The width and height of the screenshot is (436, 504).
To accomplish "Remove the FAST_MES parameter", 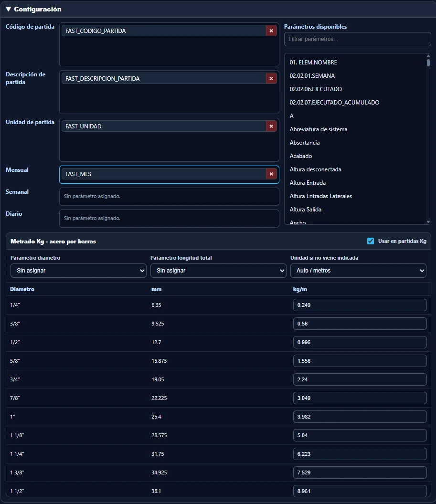I will [x=271, y=174].
